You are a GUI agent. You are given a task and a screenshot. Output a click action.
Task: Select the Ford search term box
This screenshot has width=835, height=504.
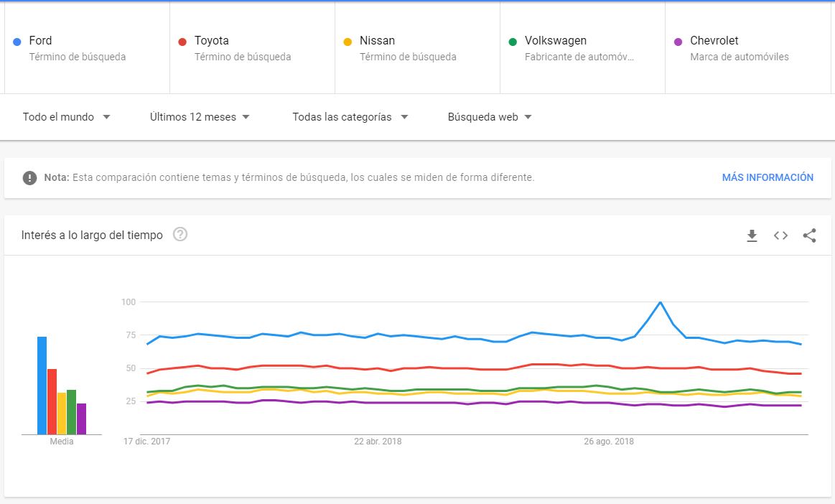(x=86, y=48)
